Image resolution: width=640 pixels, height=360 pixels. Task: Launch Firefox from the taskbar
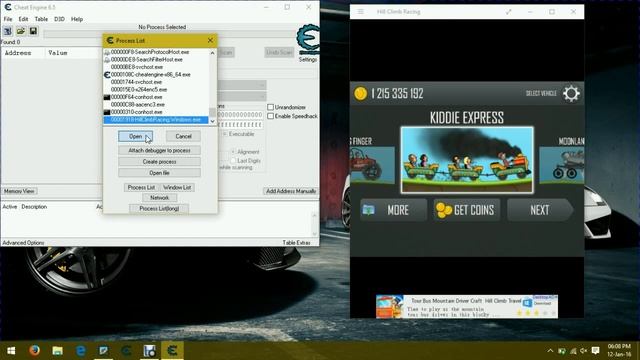click(34, 350)
